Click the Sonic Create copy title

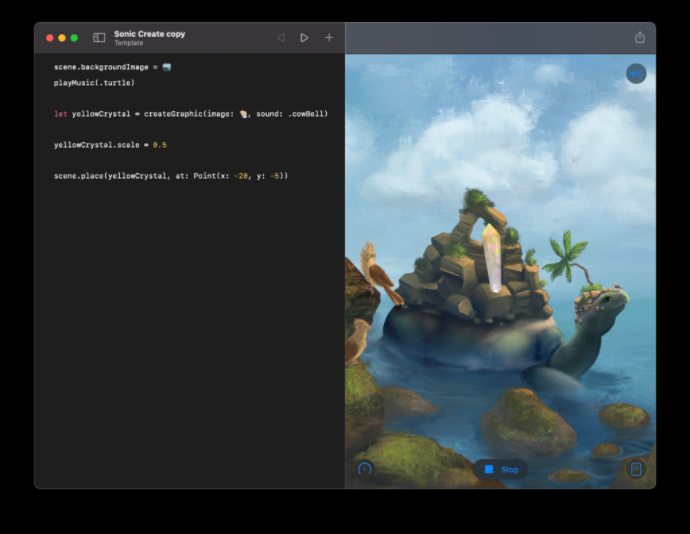(149, 34)
